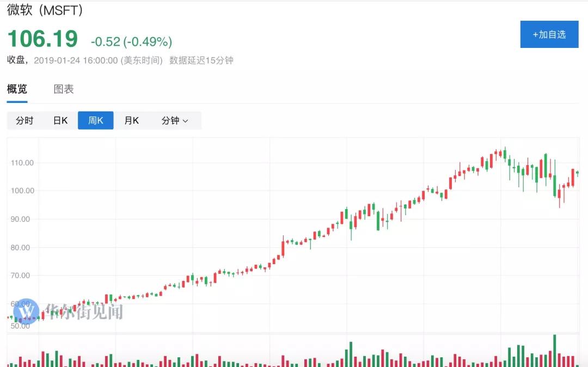The image size is (588, 367).
Task: Expand the 分钟 minutes dropdown
Action: 175,120
